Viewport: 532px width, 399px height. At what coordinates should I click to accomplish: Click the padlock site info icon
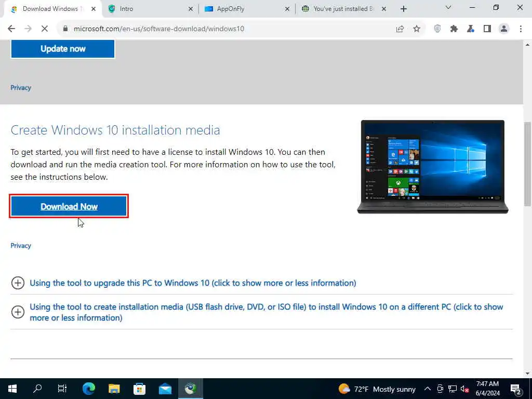(x=65, y=29)
